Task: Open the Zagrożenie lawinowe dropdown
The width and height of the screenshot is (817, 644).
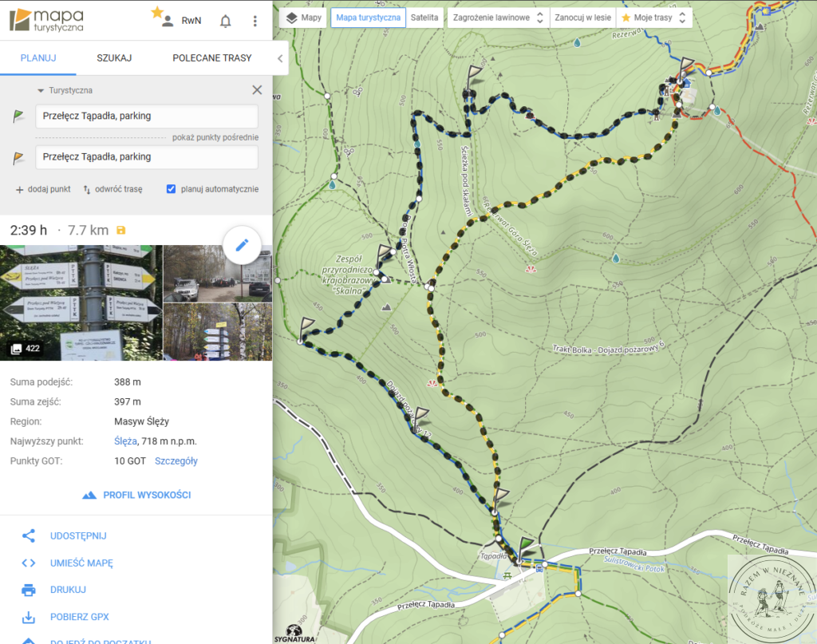Action: [498, 18]
